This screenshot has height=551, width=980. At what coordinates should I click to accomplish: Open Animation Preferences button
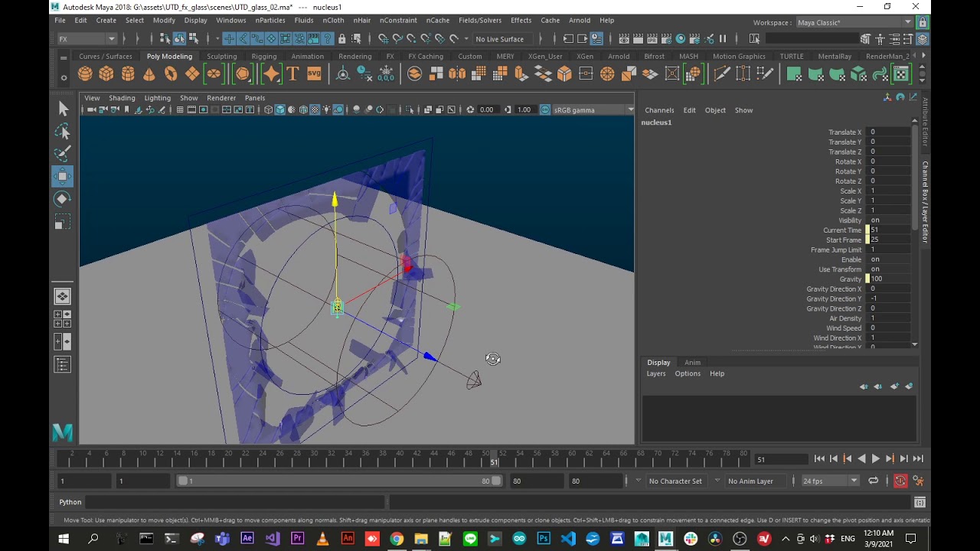pos(918,481)
